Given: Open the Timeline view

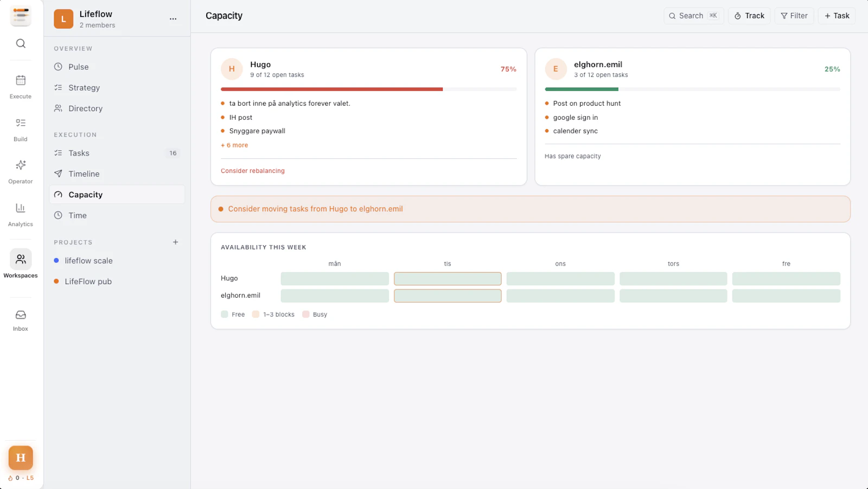Looking at the screenshot, I should (117, 174).
